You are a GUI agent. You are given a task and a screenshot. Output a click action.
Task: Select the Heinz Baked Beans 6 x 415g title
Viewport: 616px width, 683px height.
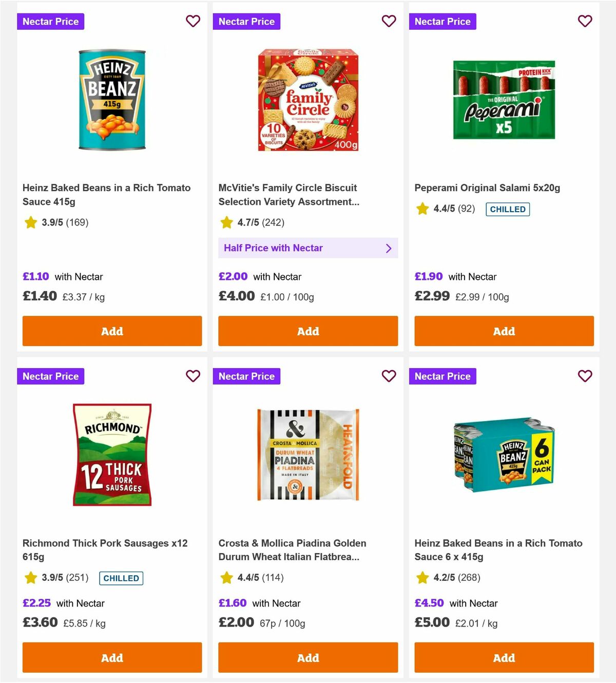(x=498, y=549)
